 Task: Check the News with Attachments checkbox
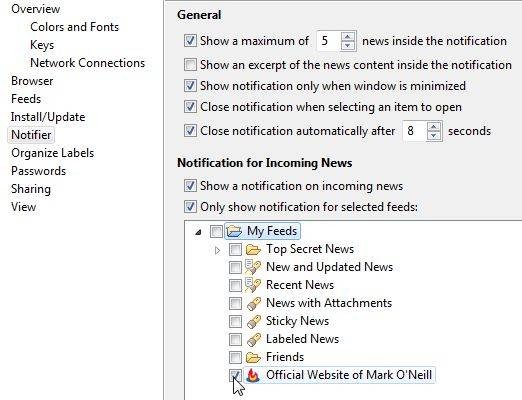[235, 303]
